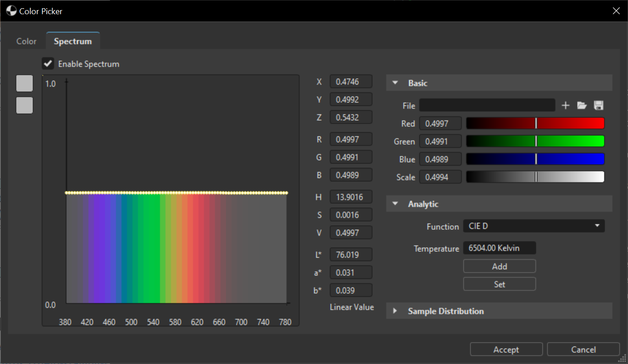
Task: Open the Function dropdown showing CIE D
Action: pyautogui.click(x=534, y=226)
